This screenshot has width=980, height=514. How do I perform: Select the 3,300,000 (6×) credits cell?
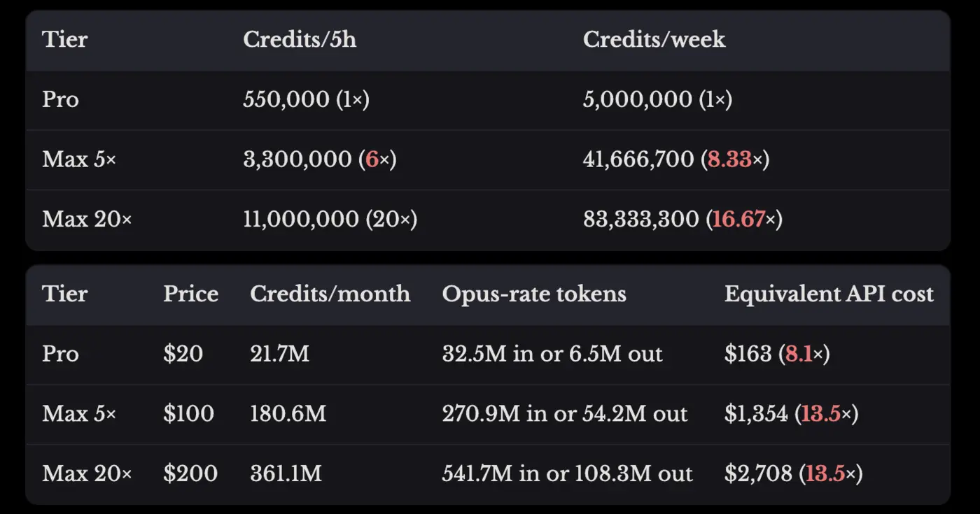coord(319,160)
